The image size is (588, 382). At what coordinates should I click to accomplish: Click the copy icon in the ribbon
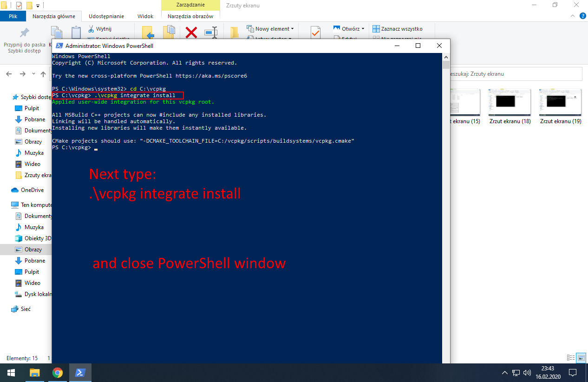coord(57,33)
